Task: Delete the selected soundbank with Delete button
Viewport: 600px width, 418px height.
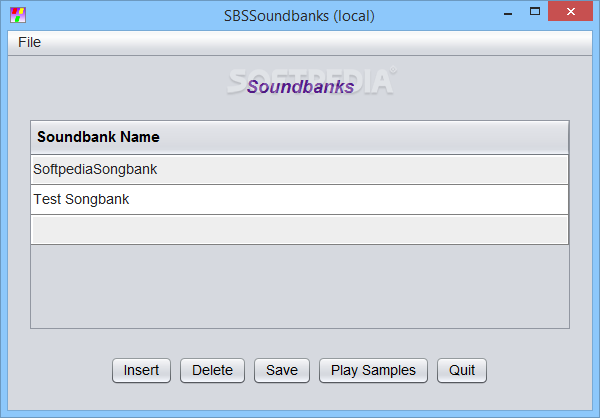Action: coord(212,370)
